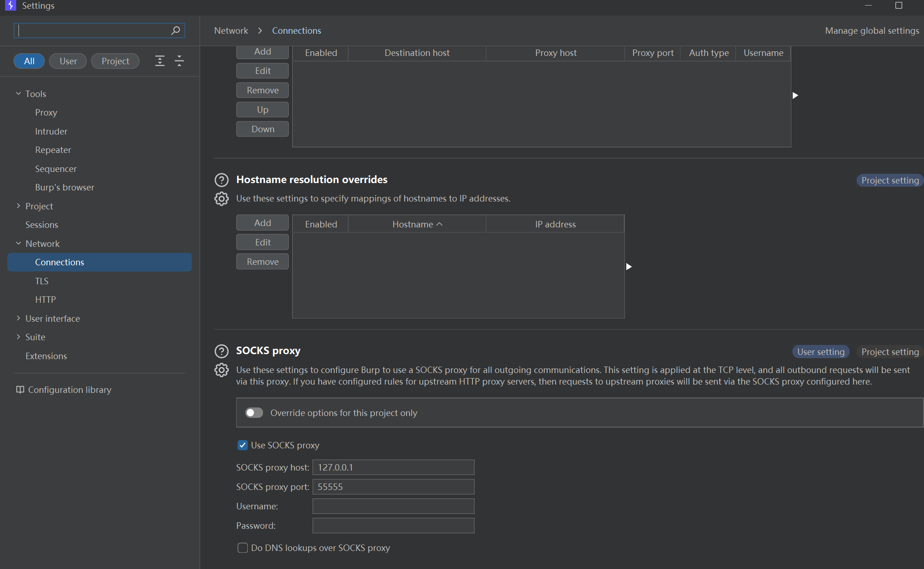The width and height of the screenshot is (924, 569).
Task: Collapse the Network tree section
Action: (x=18, y=243)
